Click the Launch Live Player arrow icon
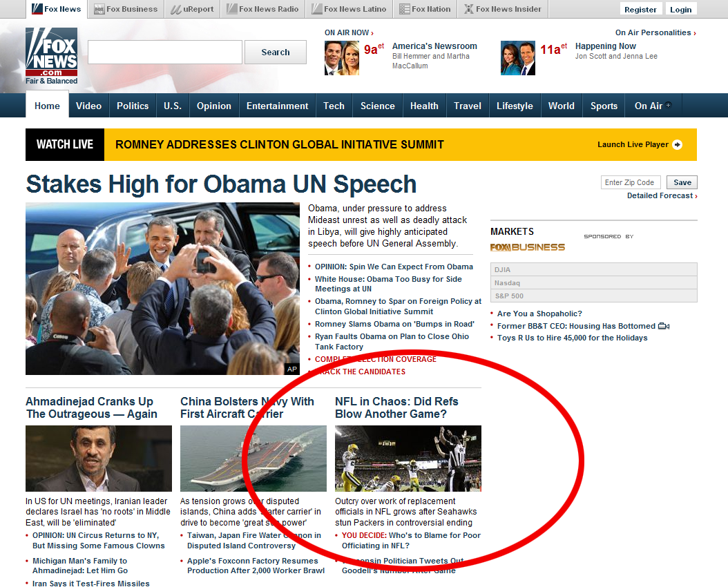This screenshot has width=728, height=587. click(678, 145)
